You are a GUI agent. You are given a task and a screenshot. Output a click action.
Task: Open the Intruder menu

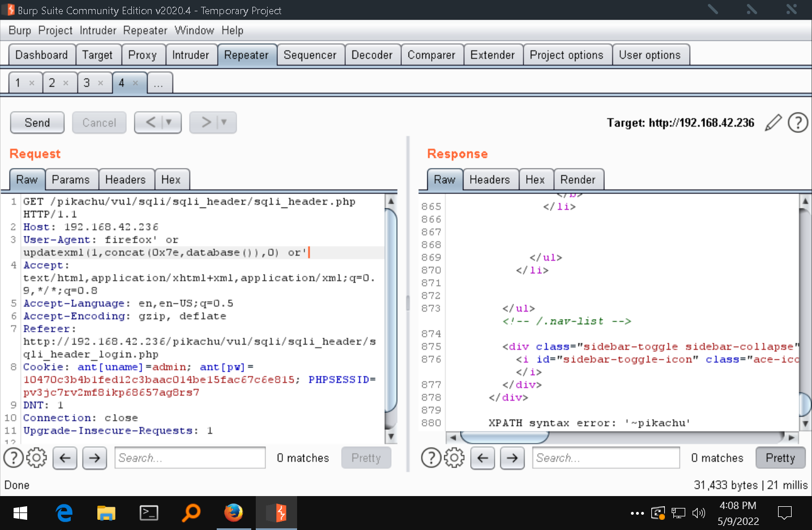[x=98, y=31]
